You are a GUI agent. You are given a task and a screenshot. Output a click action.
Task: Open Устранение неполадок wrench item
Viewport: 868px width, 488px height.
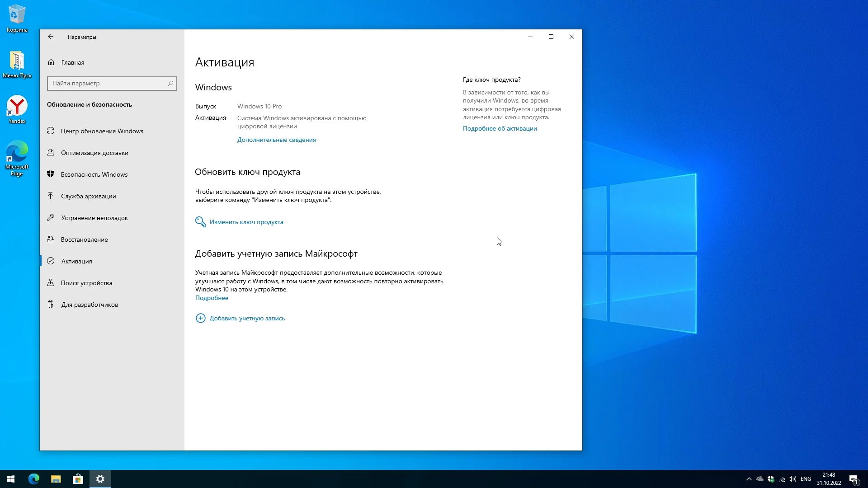tap(94, 218)
